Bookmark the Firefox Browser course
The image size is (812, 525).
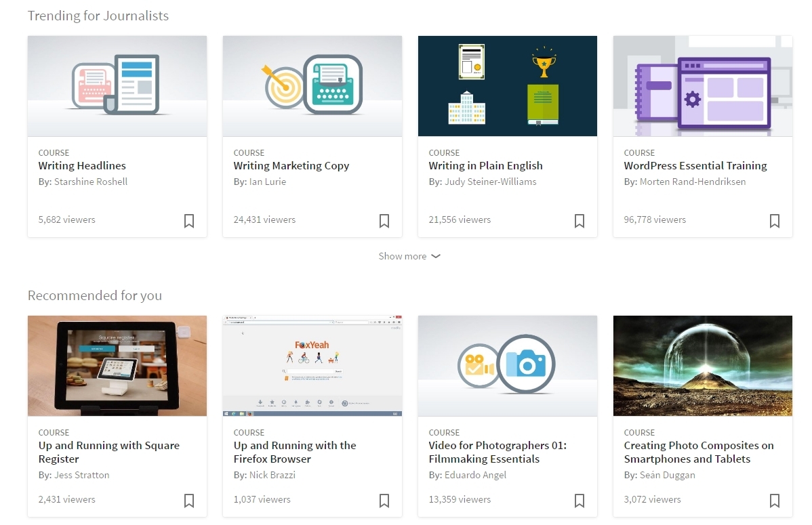[x=384, y=501]
